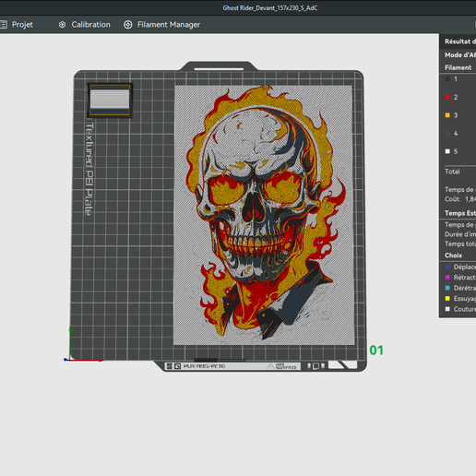Click the Ghost Rider_Devant window title
This screenshot has height=476, width=476.
[270, 8]
